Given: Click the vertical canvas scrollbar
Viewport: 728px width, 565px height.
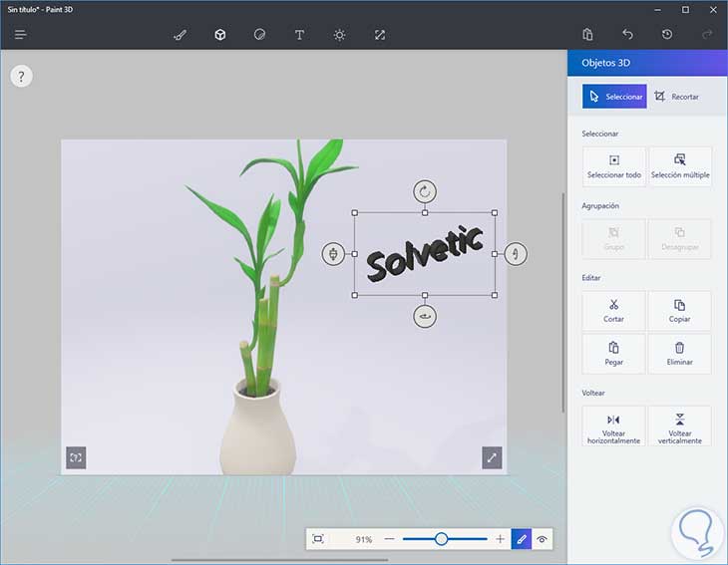Looking at the screenshot, I should pos(563,303).
